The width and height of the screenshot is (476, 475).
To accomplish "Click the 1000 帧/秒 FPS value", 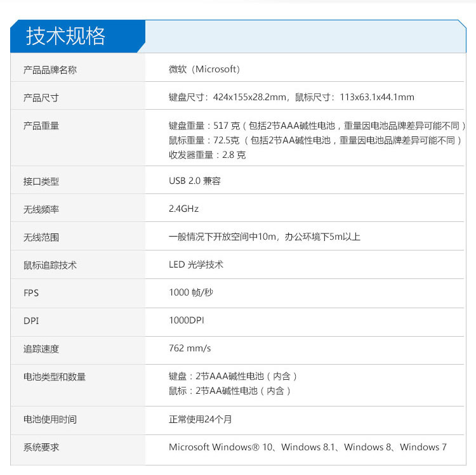I will click(191, 292).
